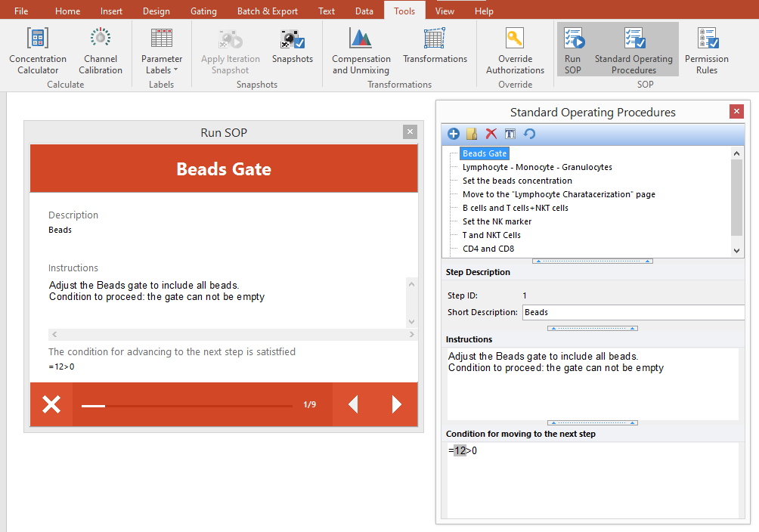Click the Apply Iteration Snapshot icon
Viewport: 759px width, 532px height.
(231, 40)
